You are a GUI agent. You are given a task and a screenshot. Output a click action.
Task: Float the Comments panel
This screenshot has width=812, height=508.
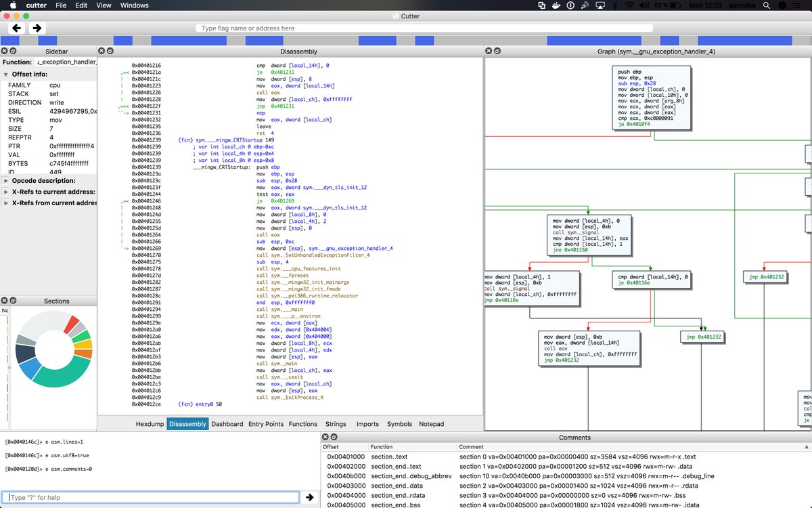coord(335,438)
